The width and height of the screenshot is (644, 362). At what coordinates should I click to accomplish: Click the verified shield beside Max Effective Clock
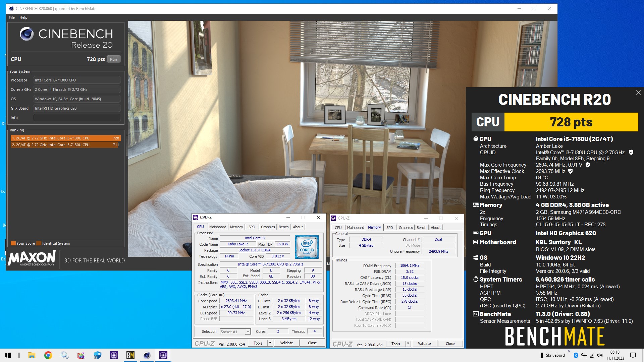[x=571, y=171]
